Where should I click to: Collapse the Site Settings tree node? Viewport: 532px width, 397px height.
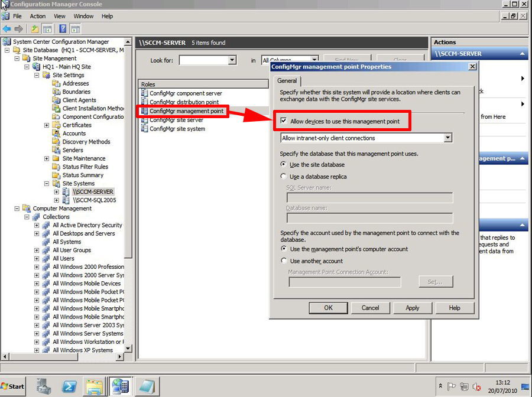[37, 75]
